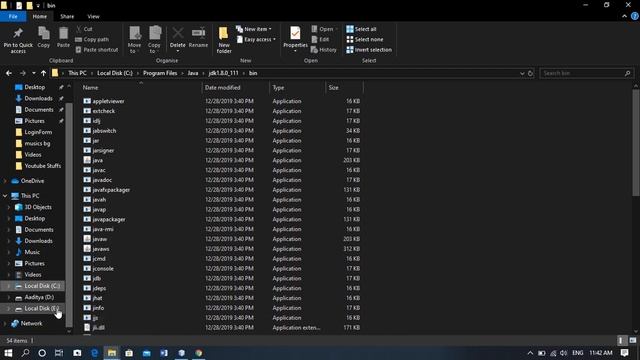This screenshot has width=640, height=360.
Task: Click jdk1.8.0_111 in the address bar
Action: pos(223,73)
